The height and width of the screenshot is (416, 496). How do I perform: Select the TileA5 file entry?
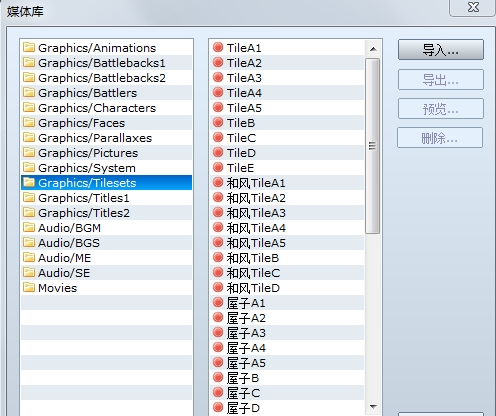[287, 108]
